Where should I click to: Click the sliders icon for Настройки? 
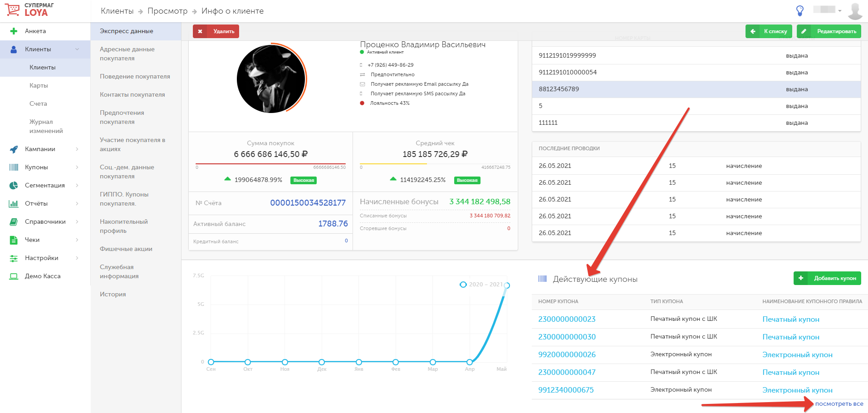pyautogui.click(x=14, y=258)
